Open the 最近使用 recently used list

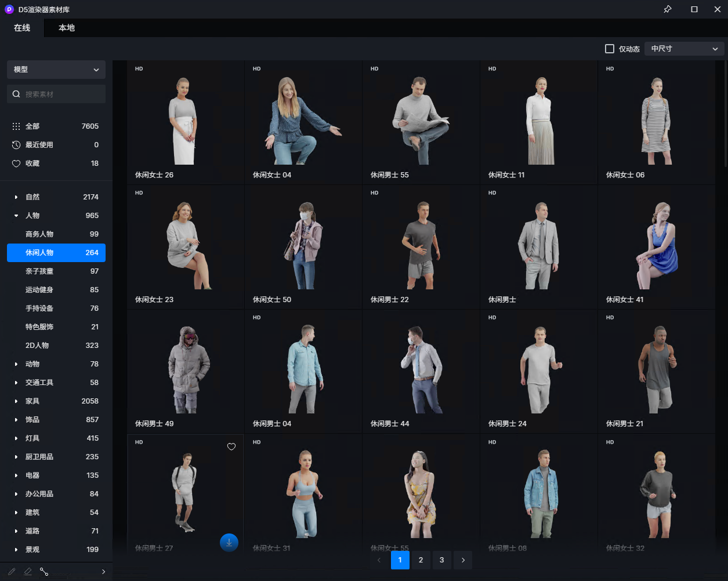point(39,145)
